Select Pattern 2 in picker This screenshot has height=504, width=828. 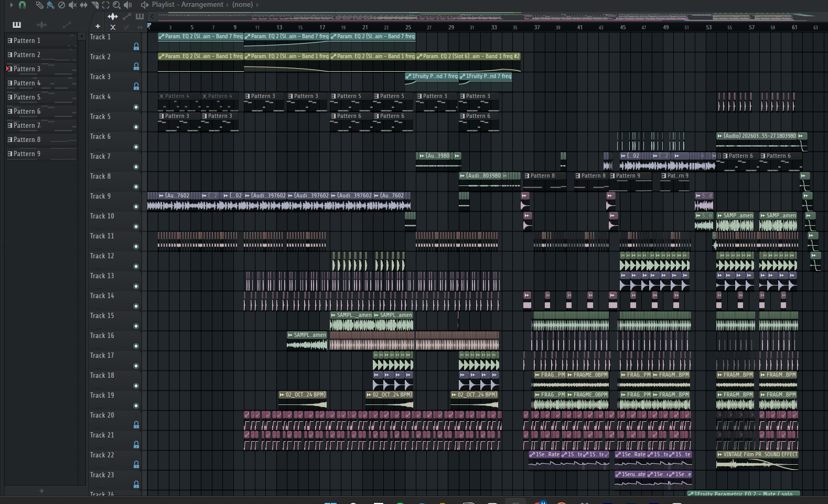pos(41,55)
